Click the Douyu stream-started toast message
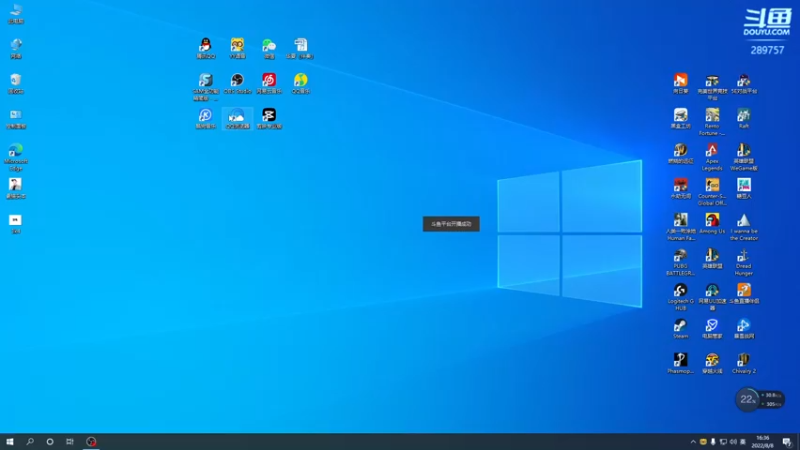 coord(451,224)
